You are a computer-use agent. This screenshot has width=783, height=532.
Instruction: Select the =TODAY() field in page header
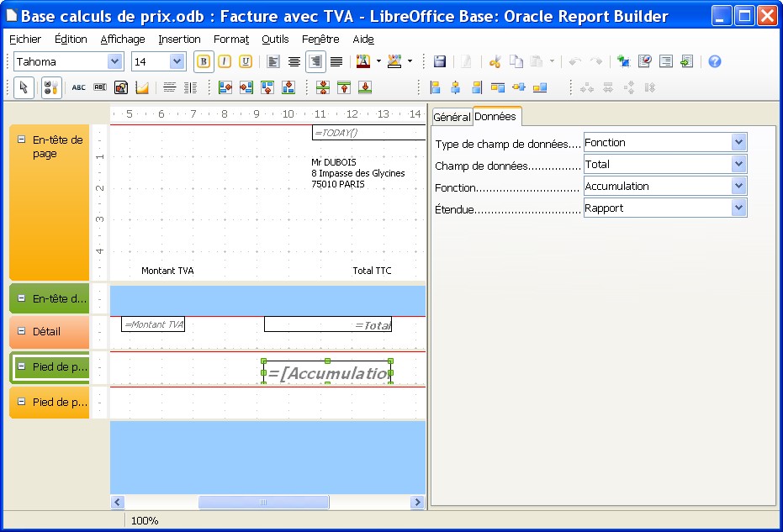click(x=368, y=133)
